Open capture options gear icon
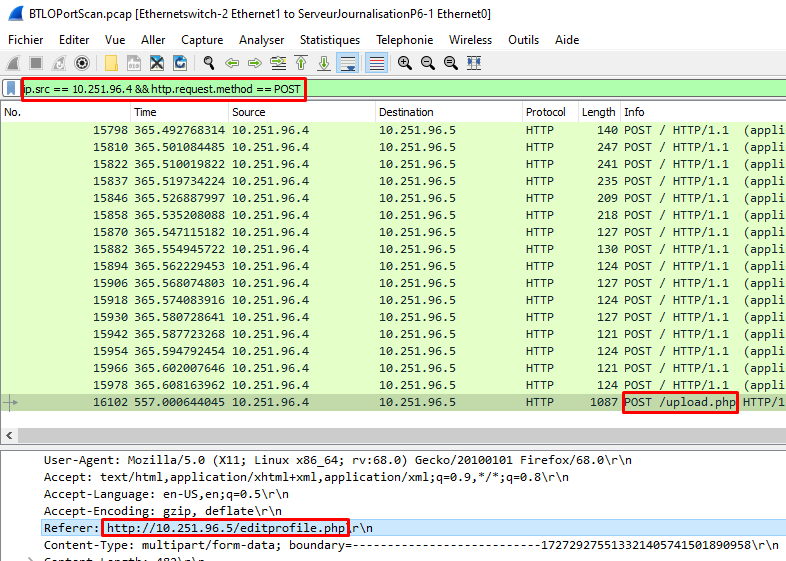This screenshot has width=786, height=561. point(82,63)
